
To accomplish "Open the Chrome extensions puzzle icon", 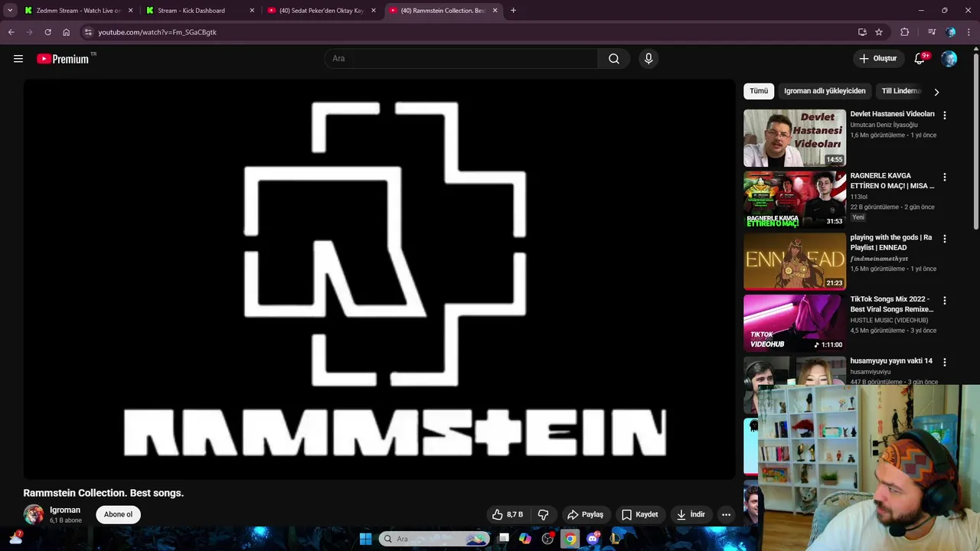I will click(x=905, y=32).
